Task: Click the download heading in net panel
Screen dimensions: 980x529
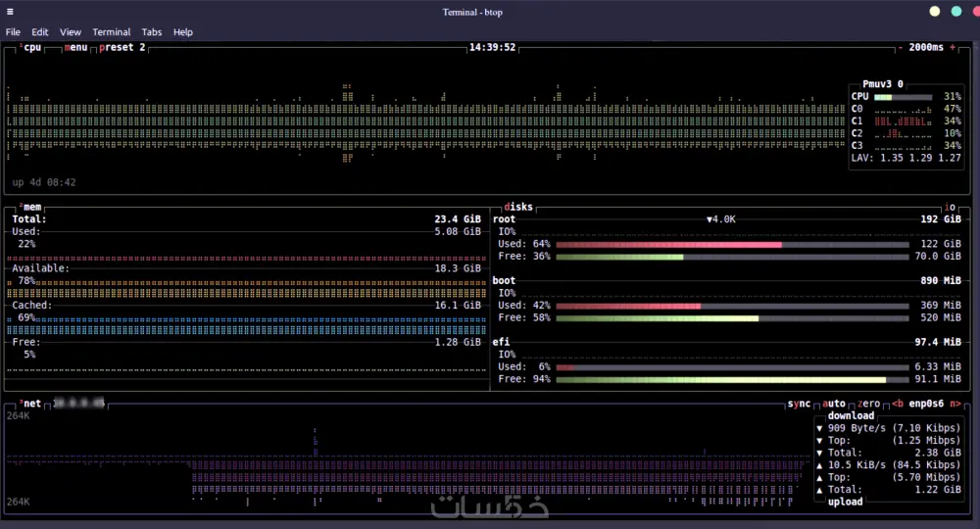Action: pos(851,416)
